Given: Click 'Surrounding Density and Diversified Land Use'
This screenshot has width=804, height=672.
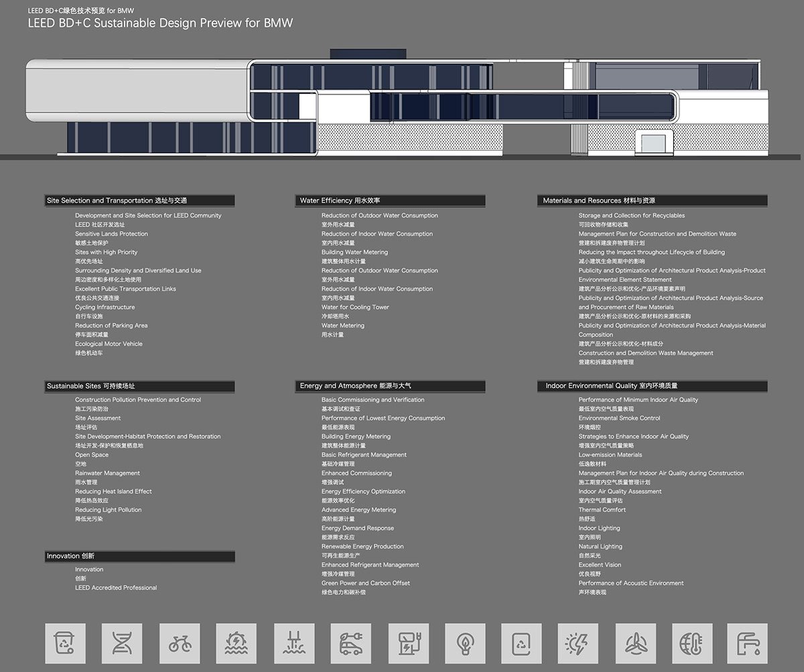Looking at the screenshot, I should pyautogui.click(x=138, y=271).
